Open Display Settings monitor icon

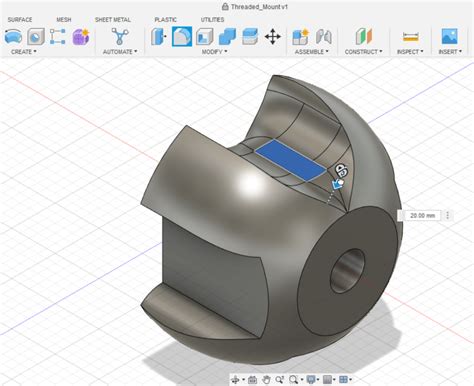tap(311, 379)
